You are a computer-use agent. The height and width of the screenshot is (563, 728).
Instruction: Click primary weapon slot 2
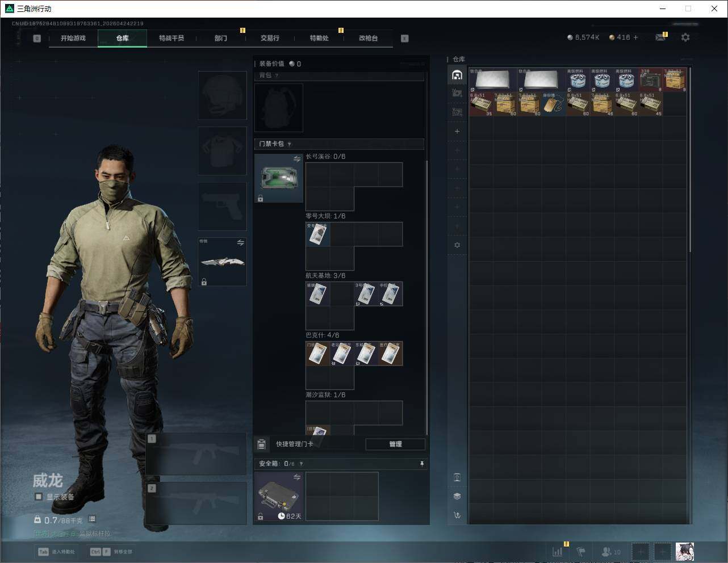pyautogui.click(x=196, y=503)
